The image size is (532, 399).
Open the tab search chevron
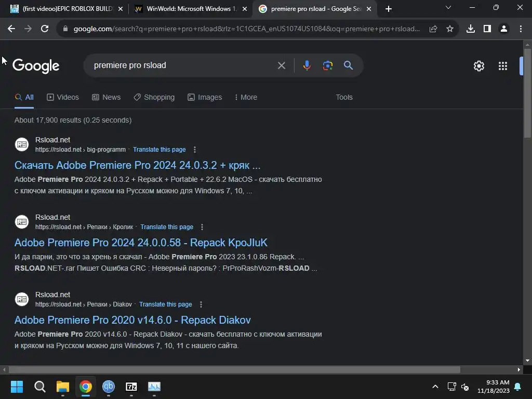[x=448, y=7]
